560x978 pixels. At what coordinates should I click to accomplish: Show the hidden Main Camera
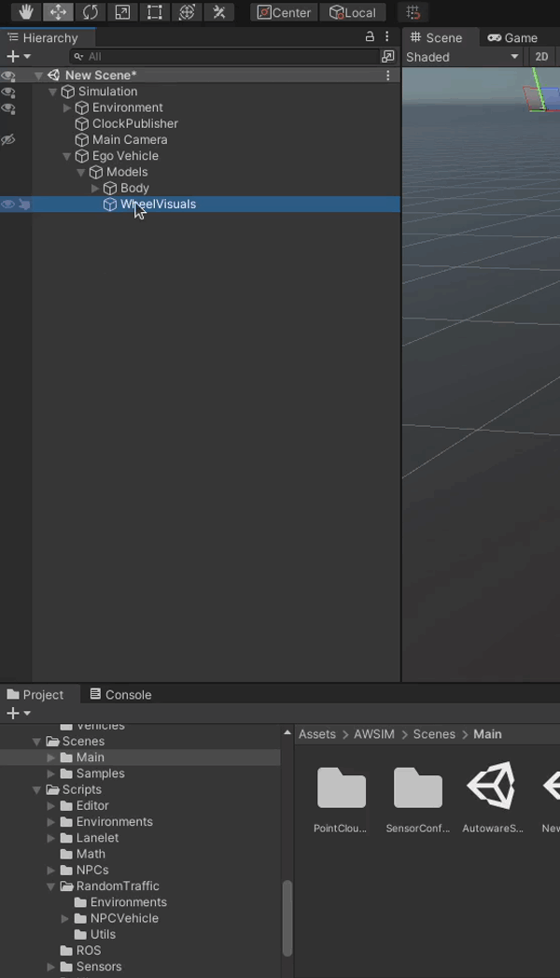coord(8,140)
